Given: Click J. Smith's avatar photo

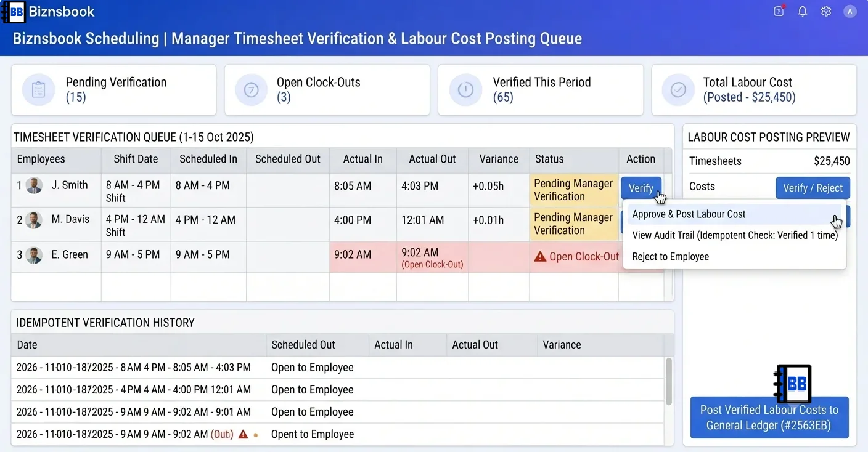Looking at the screenshot, I should 35,185.
